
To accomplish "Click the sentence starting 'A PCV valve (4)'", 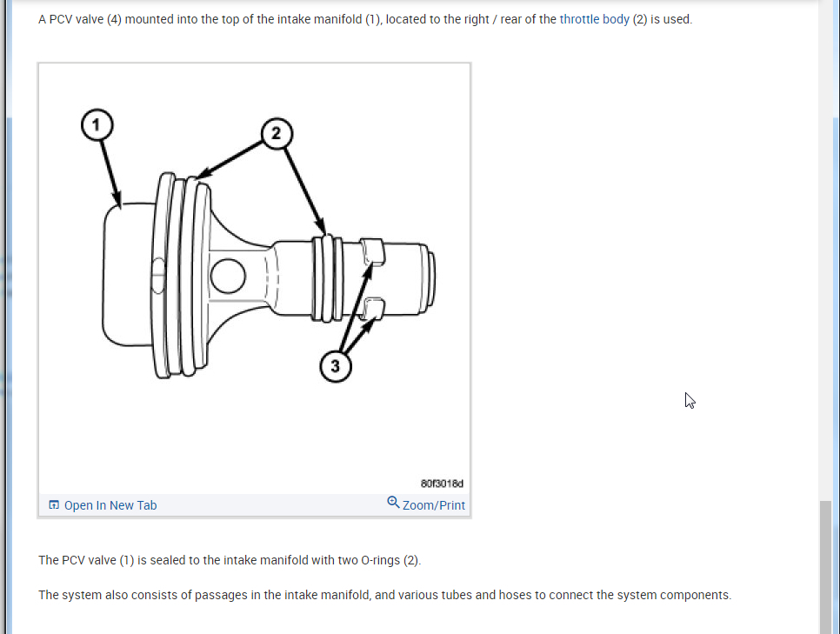I will [365, 19].
